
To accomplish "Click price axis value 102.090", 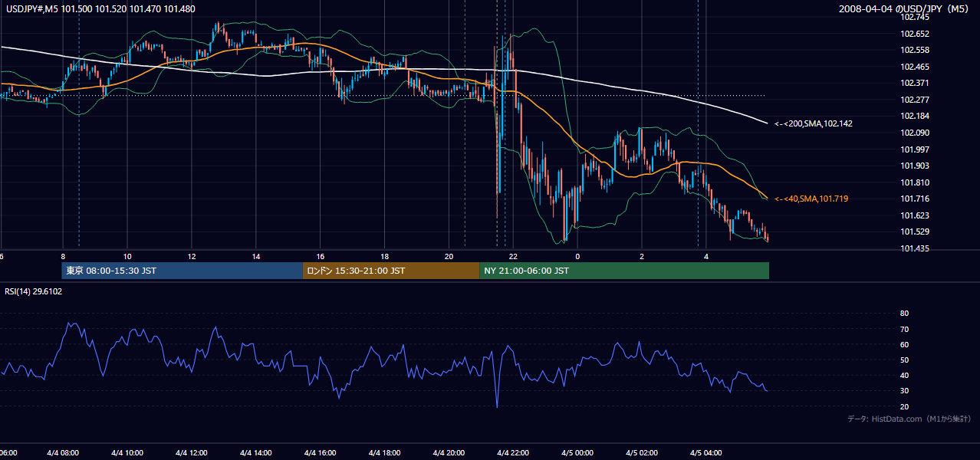I will click(x=913, y=133).
